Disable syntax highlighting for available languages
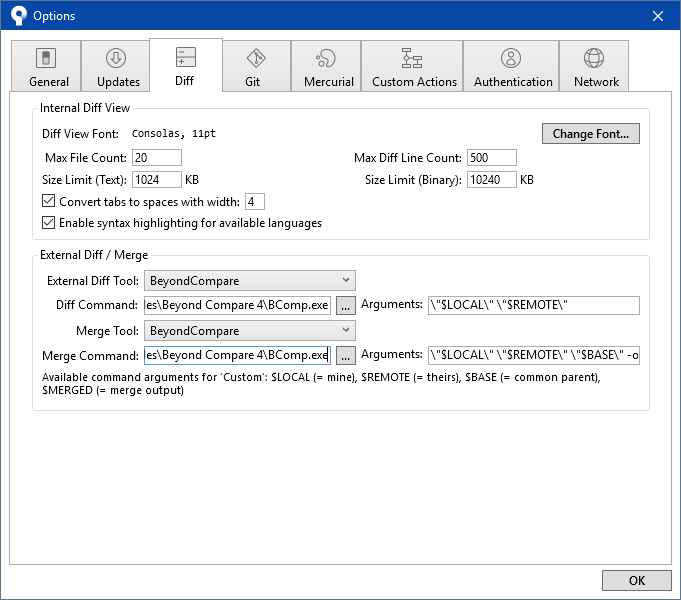Image resolution: width=681 pixels, height=600 pixels. [x=48, y=222]
